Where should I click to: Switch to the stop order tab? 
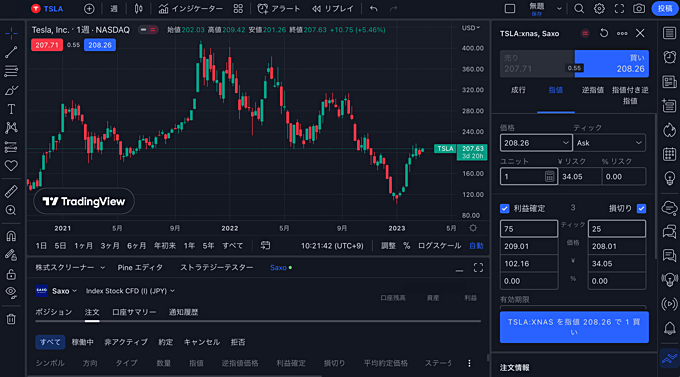coord(593,90)
